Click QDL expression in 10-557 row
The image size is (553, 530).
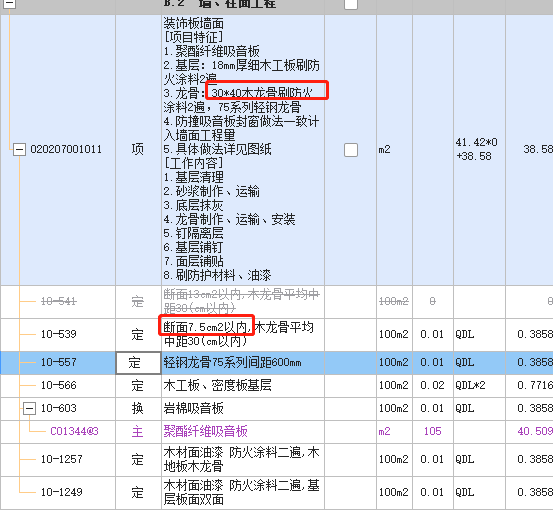click(464, 362)
